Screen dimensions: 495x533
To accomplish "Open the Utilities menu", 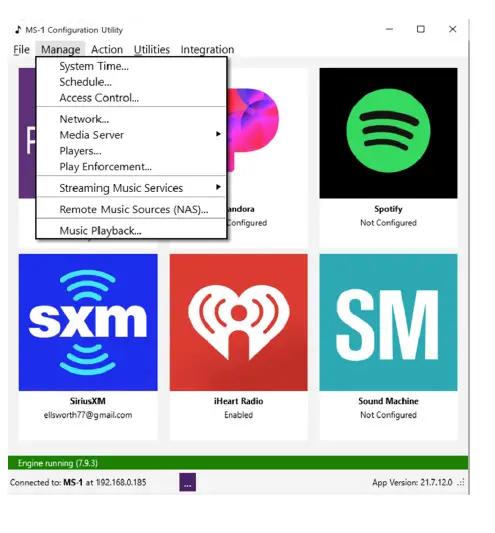I will (x=152, y=50).
